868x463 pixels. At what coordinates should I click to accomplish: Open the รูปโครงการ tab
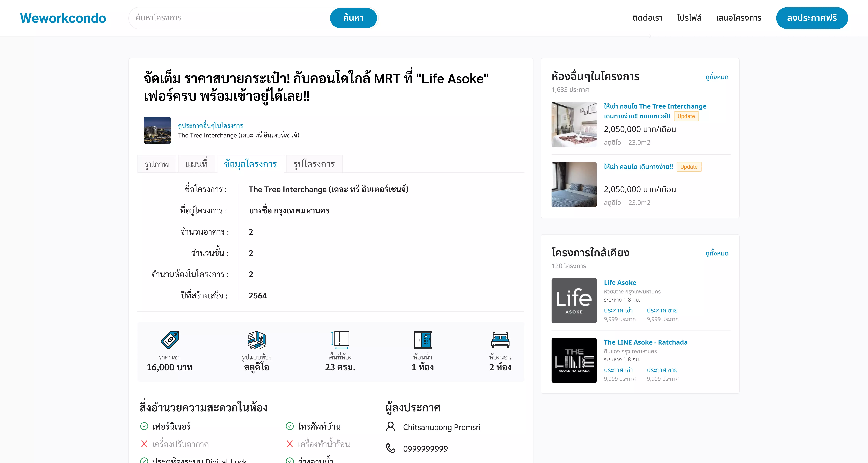click(314, 164)
